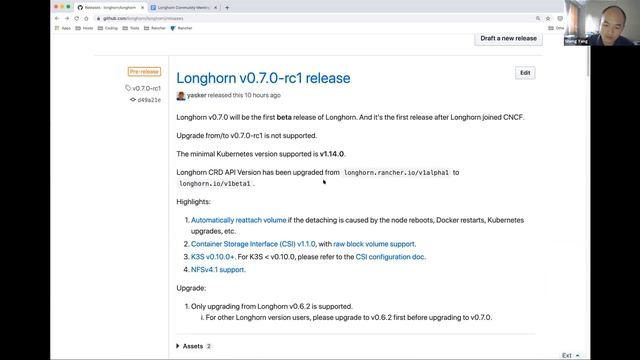Click "Upgrade from/to v0.7.0-rc1 is not supported" text
640x360 pixels.
coord(247,136)
